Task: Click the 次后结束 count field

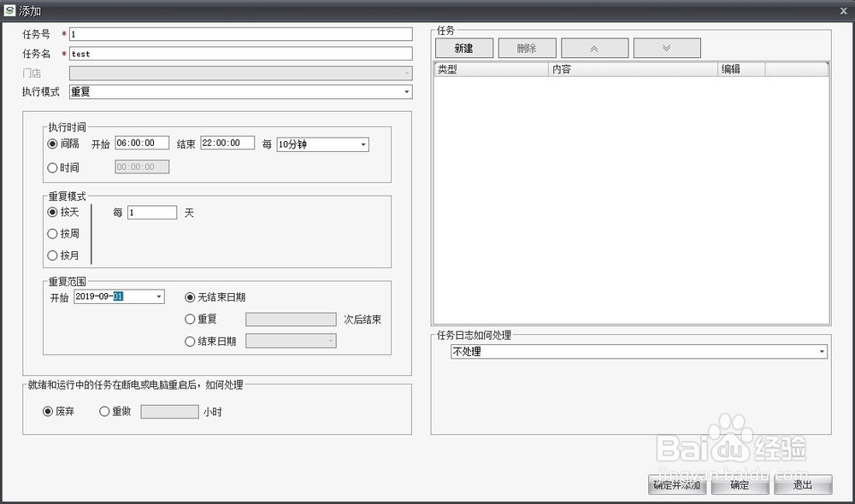Action: [x=291, y=319]
